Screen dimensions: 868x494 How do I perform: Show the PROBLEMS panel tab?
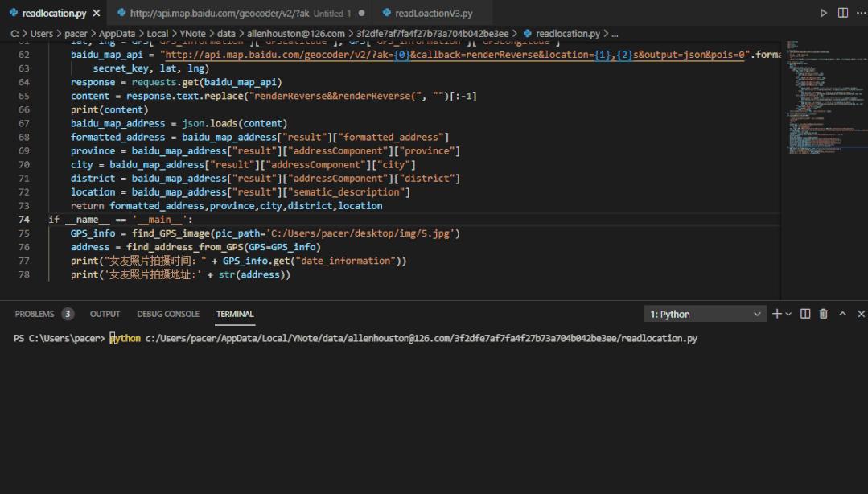[x=35, y=314]
